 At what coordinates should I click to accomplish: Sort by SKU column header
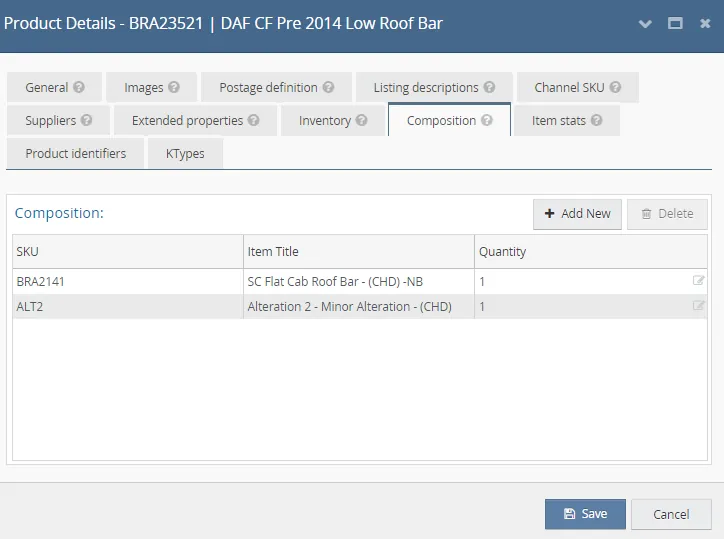(x=128, y=252)
